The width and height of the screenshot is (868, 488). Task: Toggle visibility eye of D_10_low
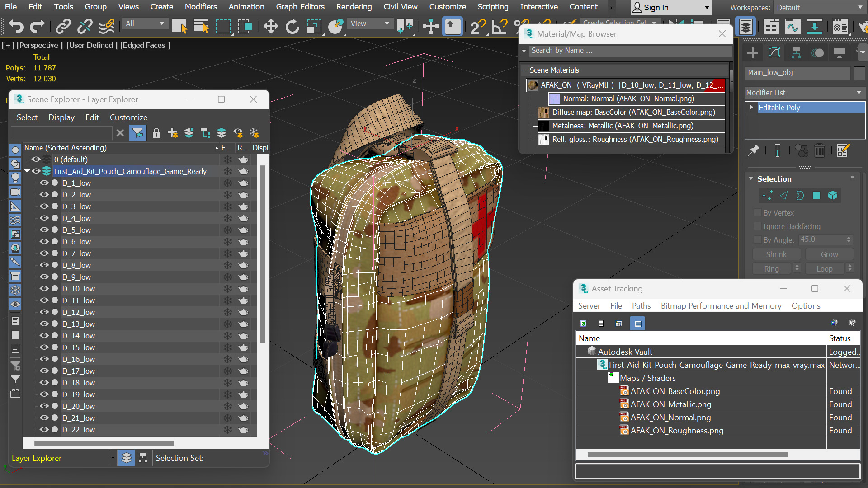[x=44, y=289]
